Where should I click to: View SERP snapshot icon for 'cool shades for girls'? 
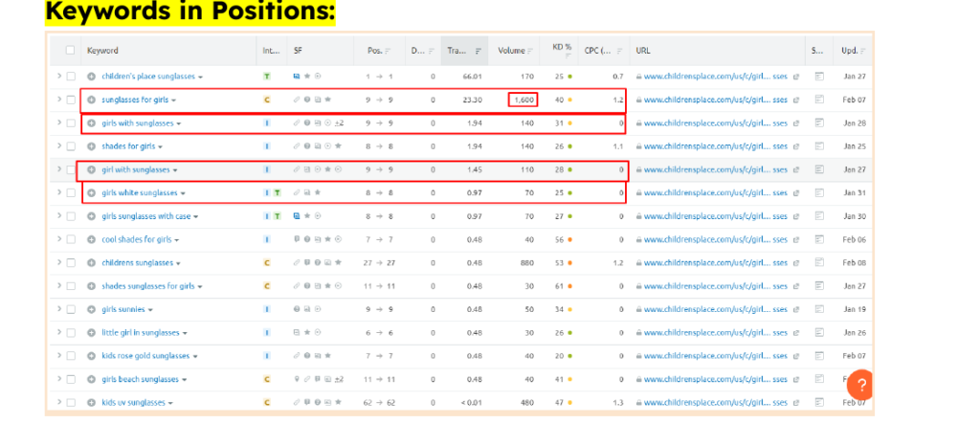(819, 240)
